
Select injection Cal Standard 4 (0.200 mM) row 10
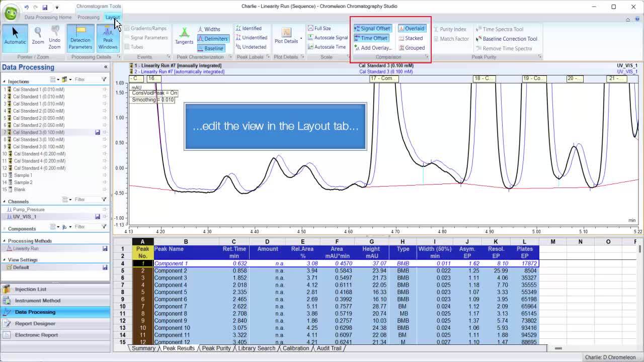coord(54,154)
